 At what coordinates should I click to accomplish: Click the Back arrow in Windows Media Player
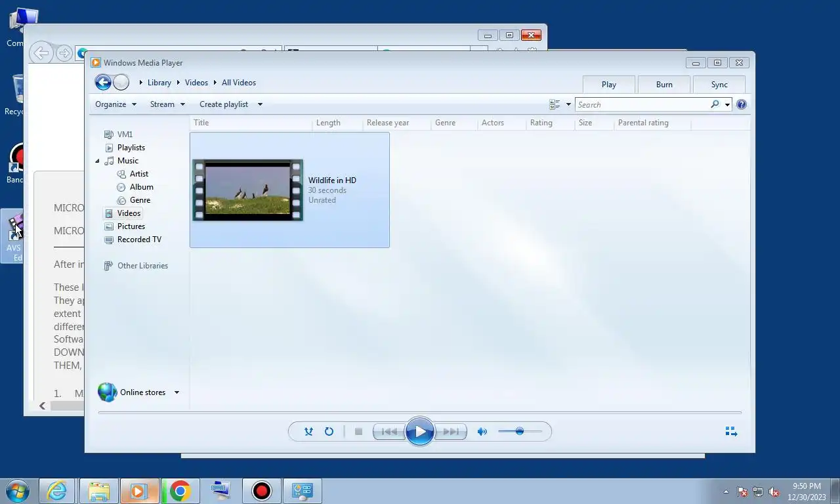[103, 82]
